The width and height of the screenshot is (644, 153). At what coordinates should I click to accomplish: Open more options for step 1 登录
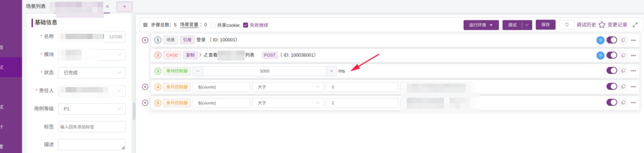633,40
